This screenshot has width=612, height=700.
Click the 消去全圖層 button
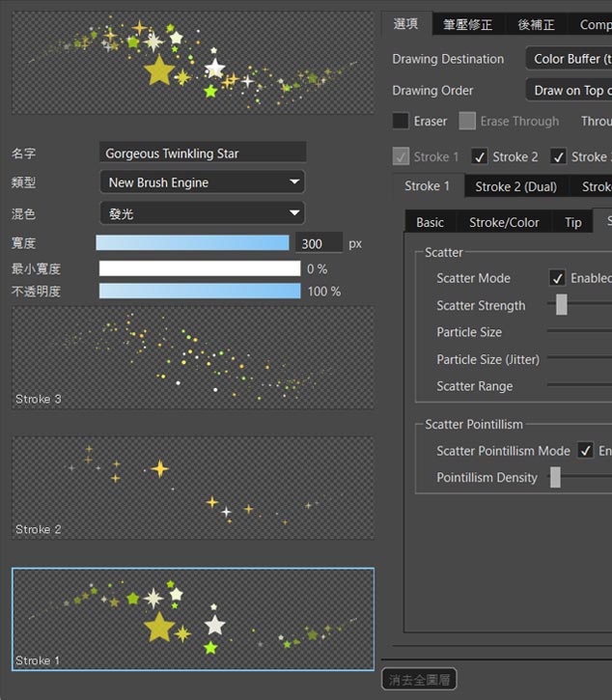(x=419, y=680)
